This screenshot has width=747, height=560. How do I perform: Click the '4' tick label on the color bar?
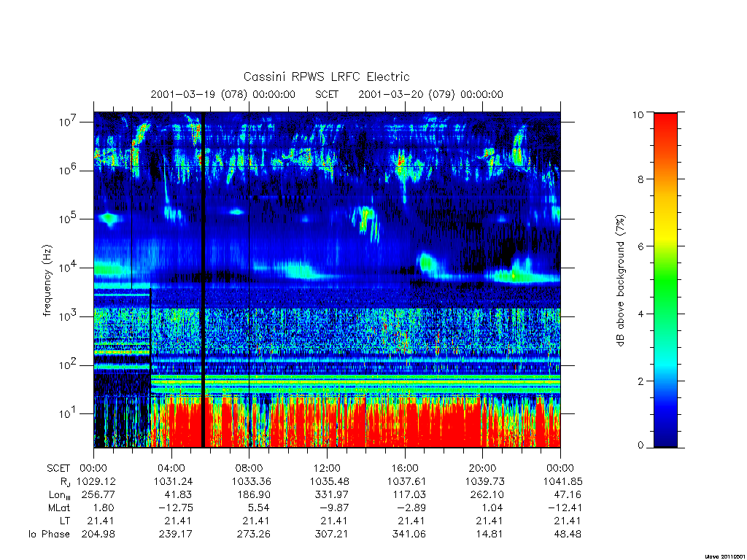click(640, 314)
